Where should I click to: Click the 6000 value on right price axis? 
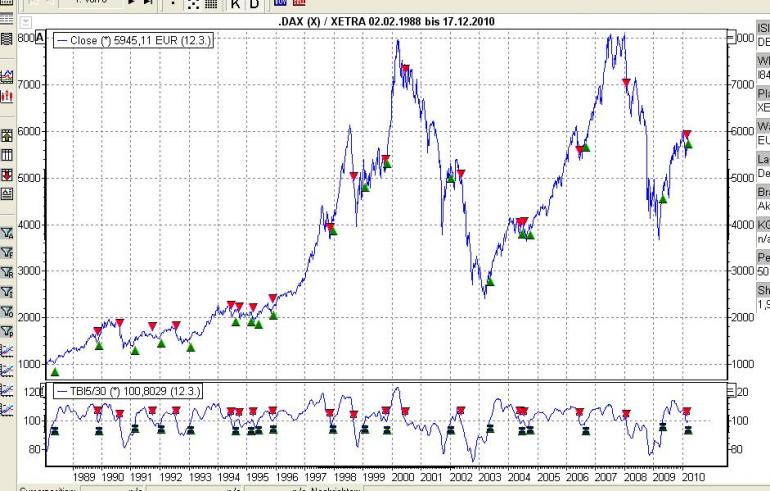[742, 131]
